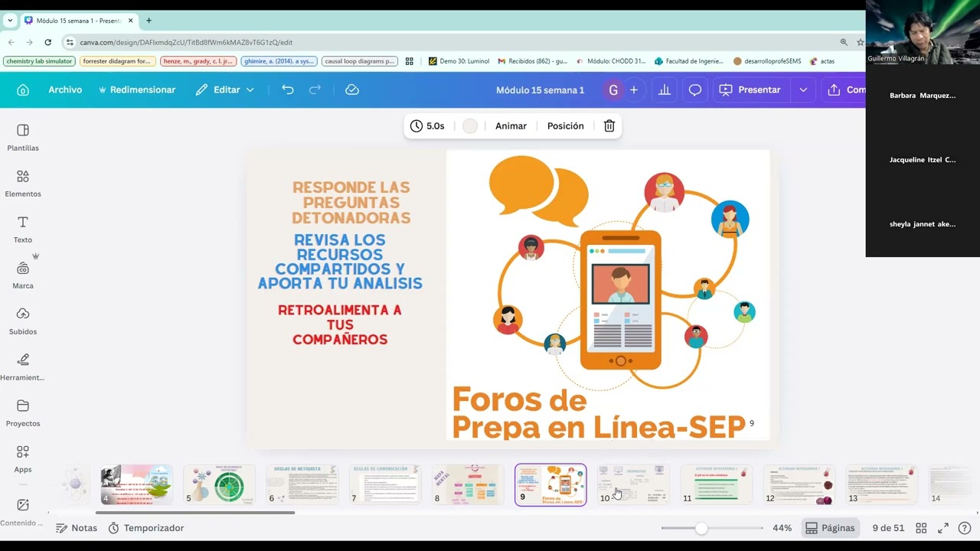980x551 pixels.
Task: Enter fullscreen presentation mode
Action: point(943,528)
